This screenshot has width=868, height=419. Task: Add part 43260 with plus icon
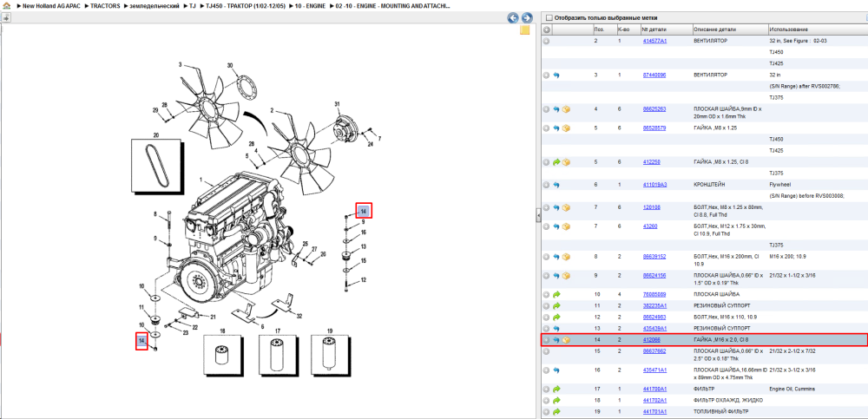pyautogui.click(x=546, y=226)
